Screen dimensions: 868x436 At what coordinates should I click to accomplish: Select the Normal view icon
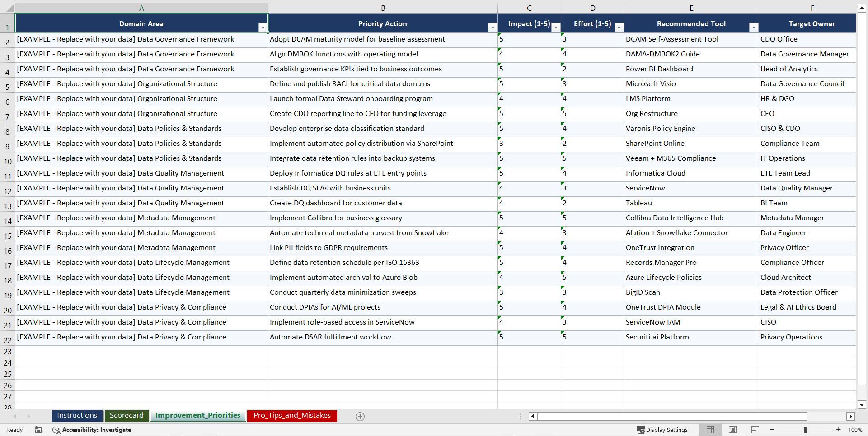pyautogui.click(x=710, y=430)
